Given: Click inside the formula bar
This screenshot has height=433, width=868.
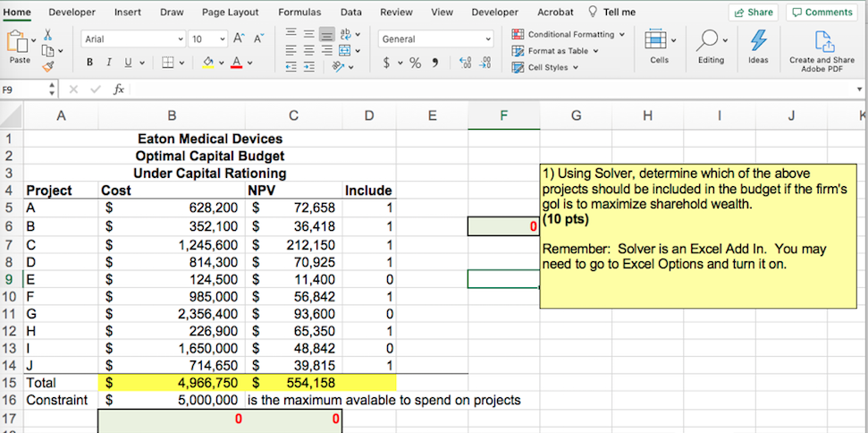Looking at the screenshot, I should point(493,89).
